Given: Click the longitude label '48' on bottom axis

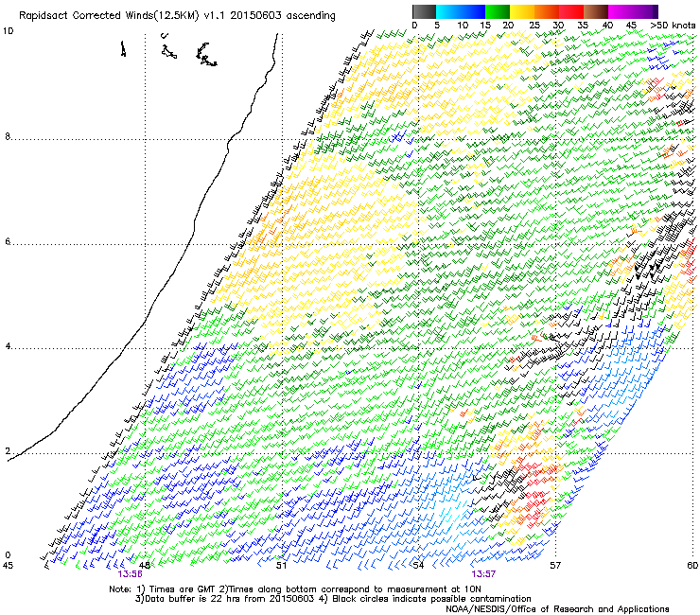Looking at the screenshot, I should tap(145, 566).
